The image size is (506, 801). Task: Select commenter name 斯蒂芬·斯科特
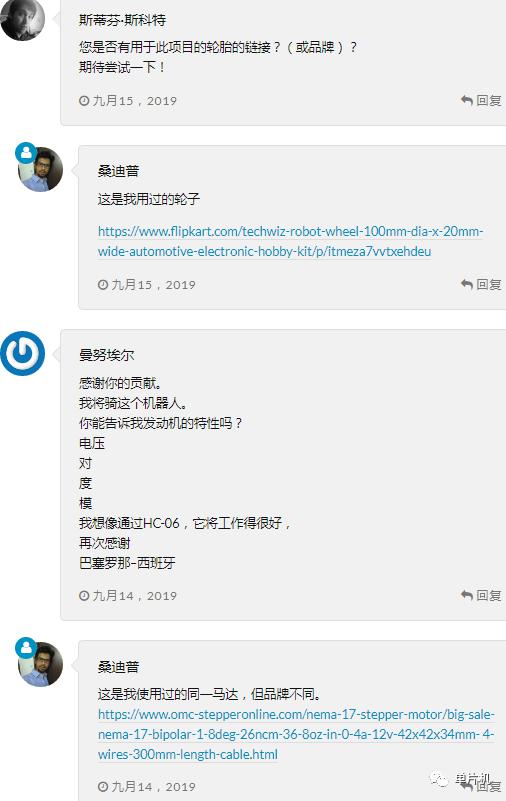(123, 20)
